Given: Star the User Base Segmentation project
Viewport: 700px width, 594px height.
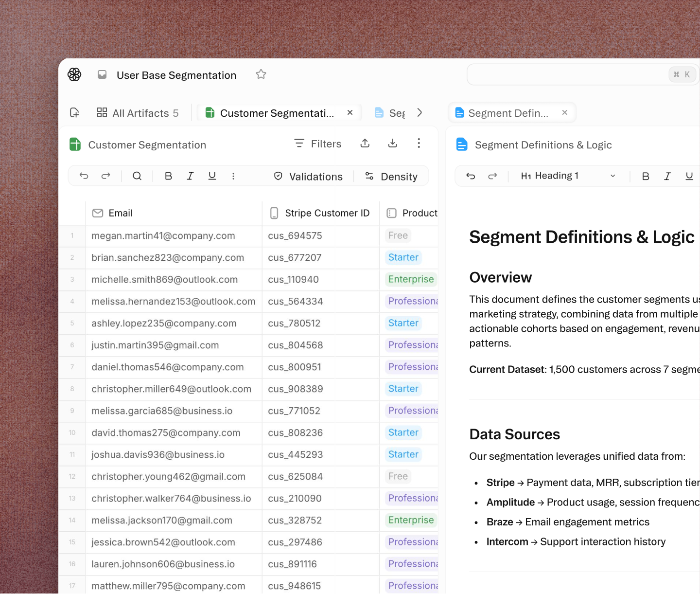Looking at the screenshot, I should pos(261,74).
